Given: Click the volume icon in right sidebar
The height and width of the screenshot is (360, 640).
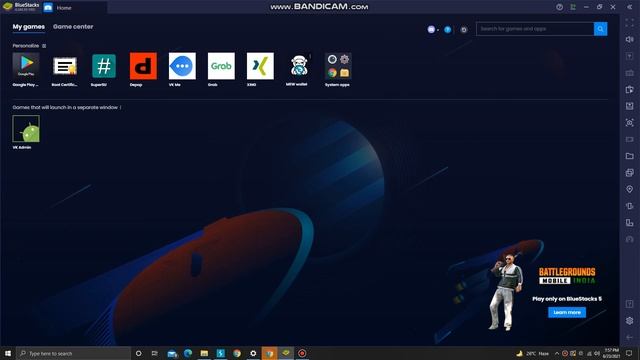Looking at the screenshot, I should click(629, 39).
